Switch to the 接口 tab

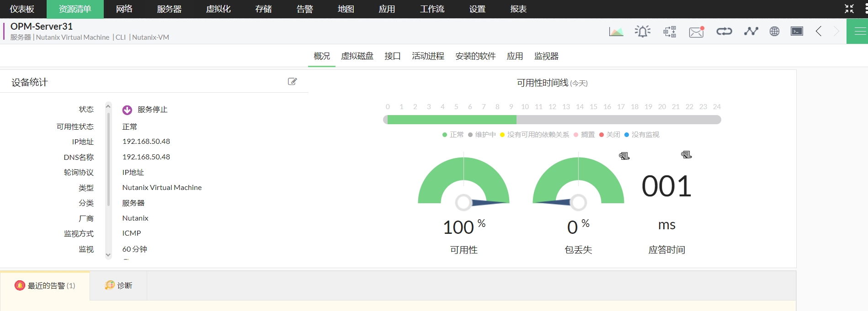point(393,56)
